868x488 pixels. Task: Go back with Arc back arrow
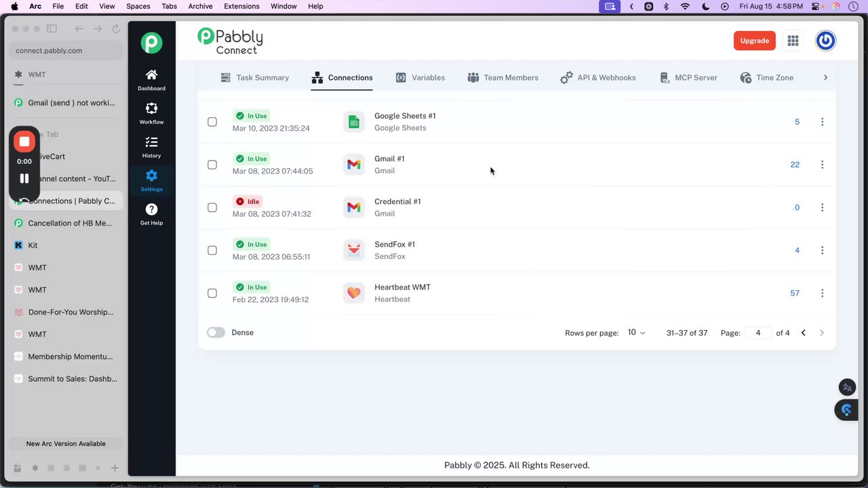[79, 28]
